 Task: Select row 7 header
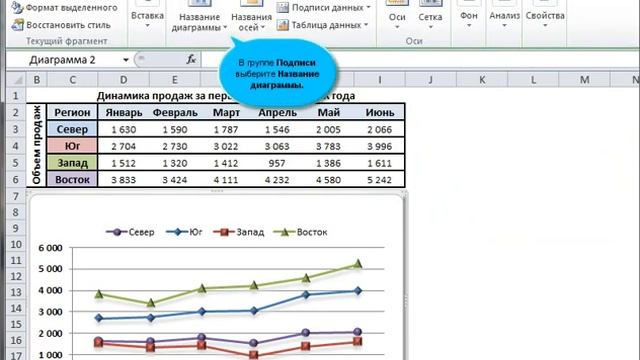[16, 196]
